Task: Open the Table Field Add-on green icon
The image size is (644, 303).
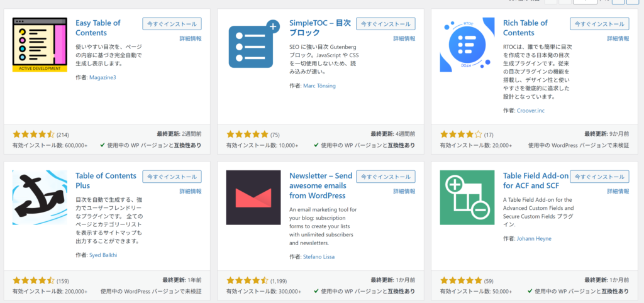Action: point(467,197)
